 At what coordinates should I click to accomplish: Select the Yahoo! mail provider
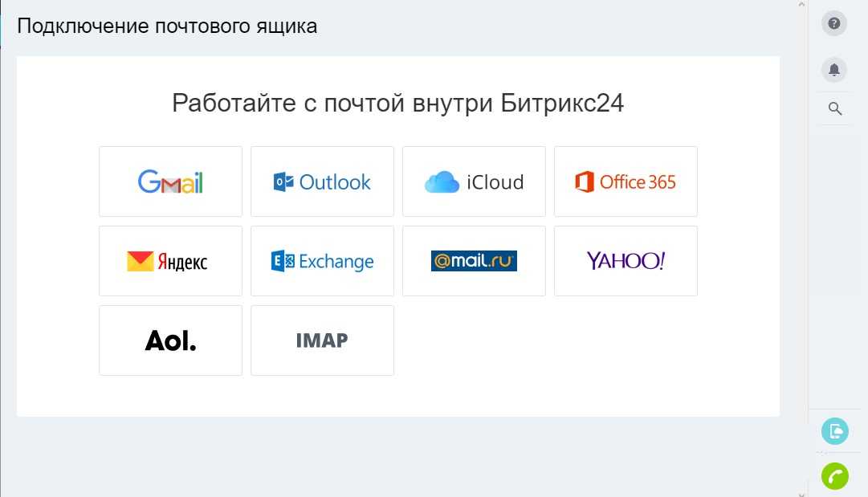tap(626, 261)
